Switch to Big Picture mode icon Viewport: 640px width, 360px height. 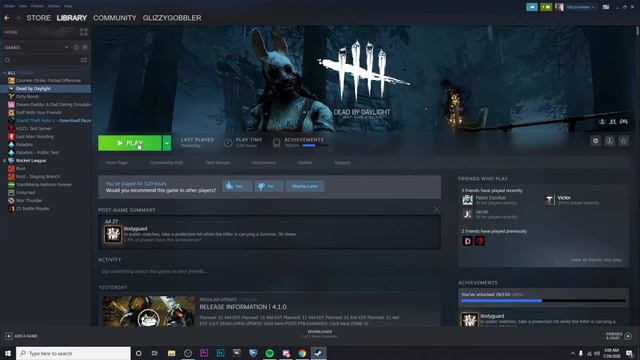click(606, 7)
